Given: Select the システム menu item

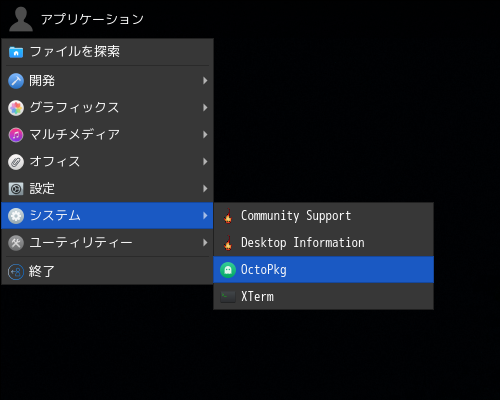Looking at the screenshot, I should [x=107, y=216].
